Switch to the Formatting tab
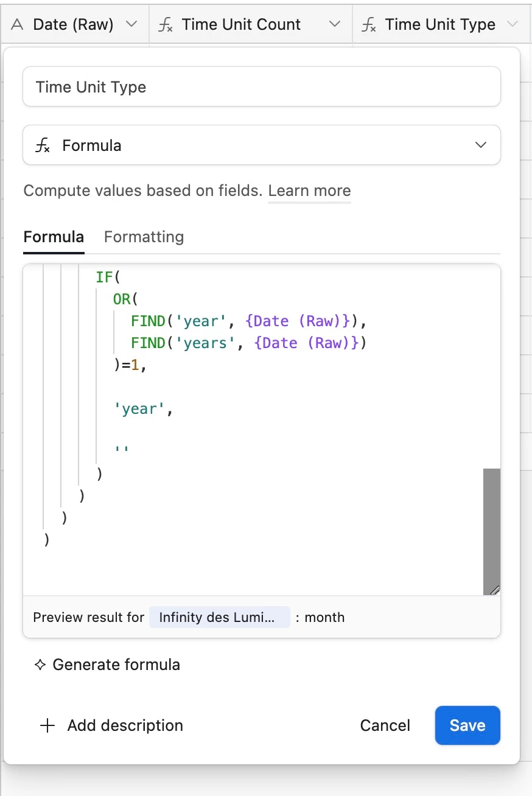 tap(144, 237)
